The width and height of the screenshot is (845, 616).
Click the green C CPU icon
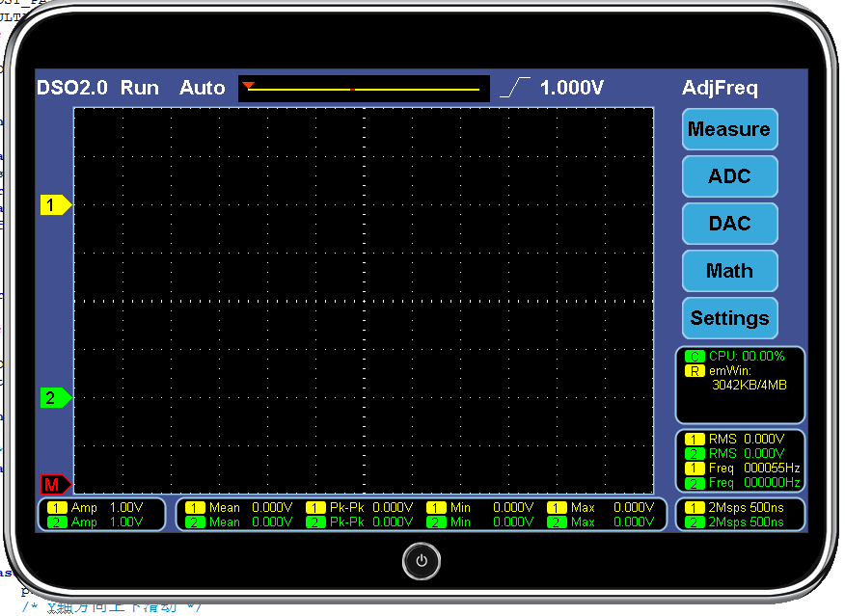tap(695, 357)
